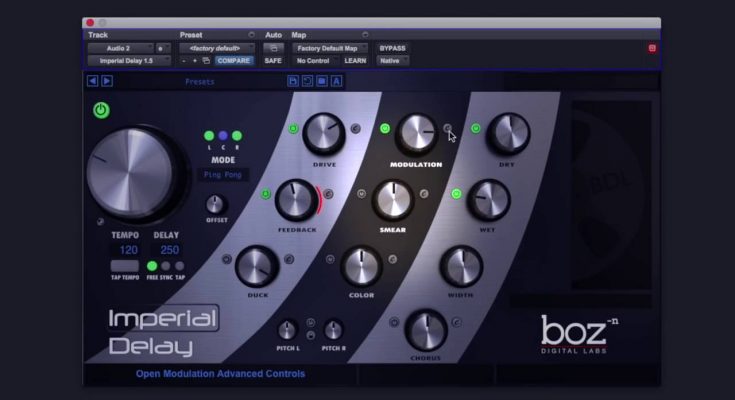
Task: Click the previous preset arrow icon
Action: click(x=93, y=81)
